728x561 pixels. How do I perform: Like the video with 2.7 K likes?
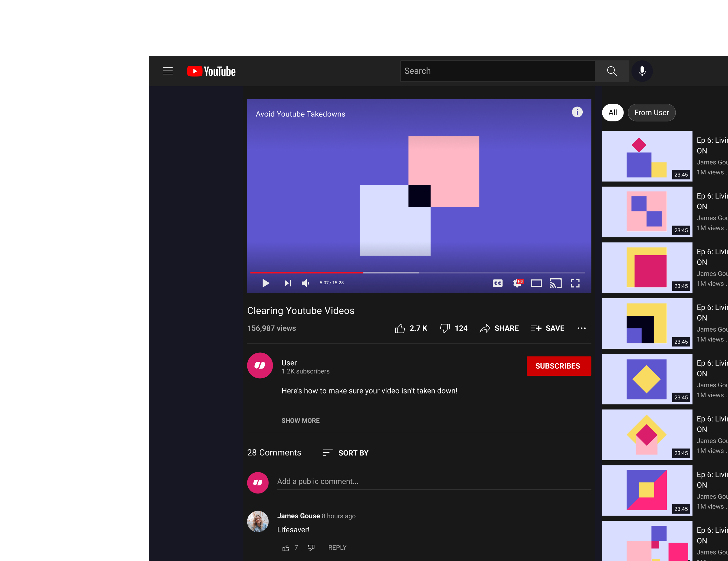(x=411, y=328)
